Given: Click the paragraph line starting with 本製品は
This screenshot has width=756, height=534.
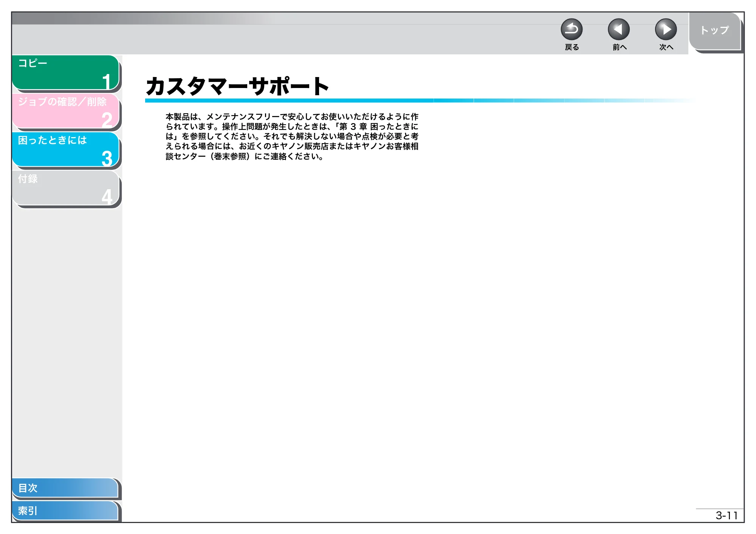Looking at the screenshot, I should [292, 117].
